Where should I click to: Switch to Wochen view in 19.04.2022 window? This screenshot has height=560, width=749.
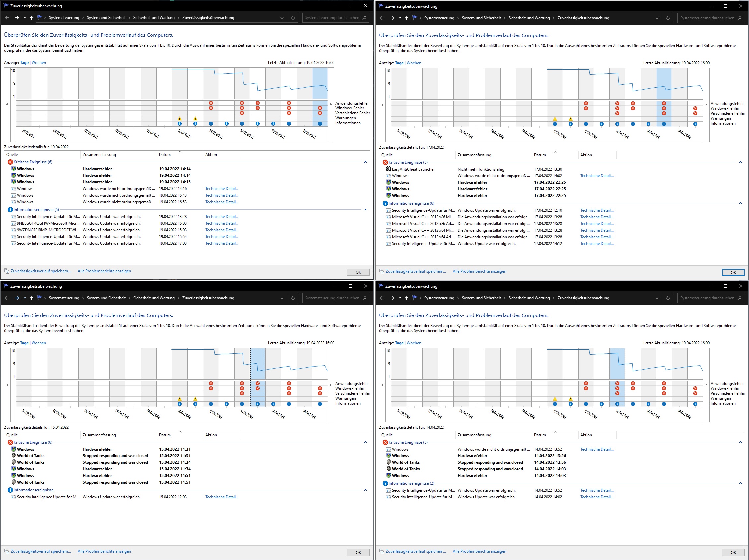click(x=38, y=63)
